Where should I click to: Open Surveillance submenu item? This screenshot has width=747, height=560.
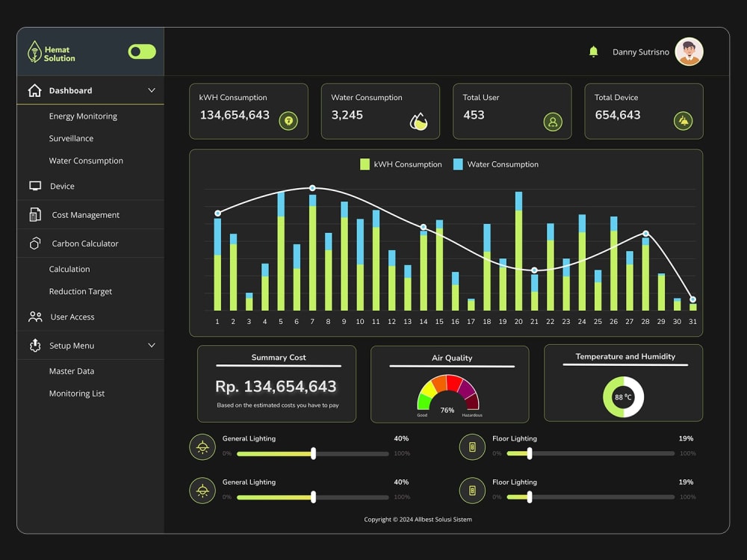(x=71, y=139)
